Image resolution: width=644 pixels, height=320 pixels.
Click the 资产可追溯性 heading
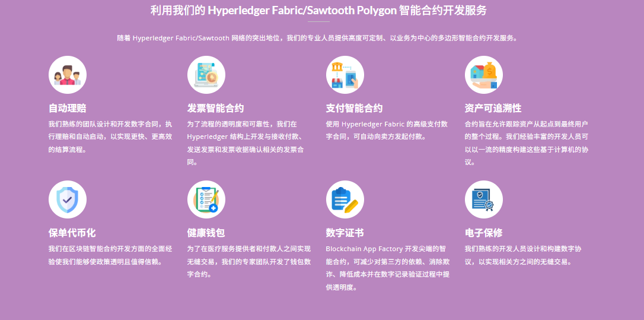(493, 108)
